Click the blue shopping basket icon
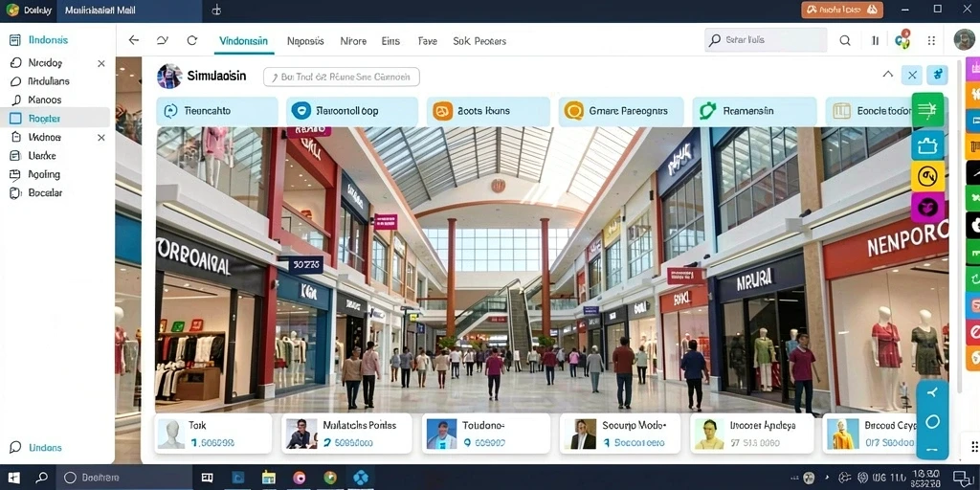The height and width of the screenshot is (490, 980). [927, 145]
